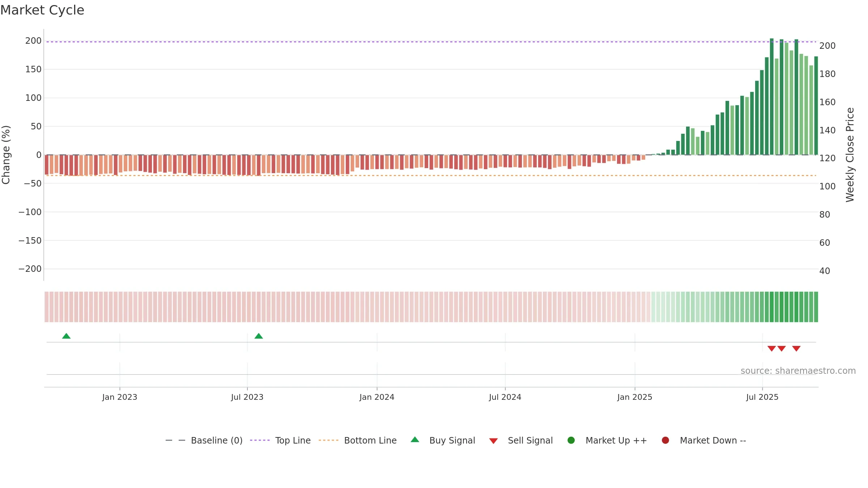Click the Jan 2024 axis label
The width and height of the screenshot is (868, 488).
point(377,397)
